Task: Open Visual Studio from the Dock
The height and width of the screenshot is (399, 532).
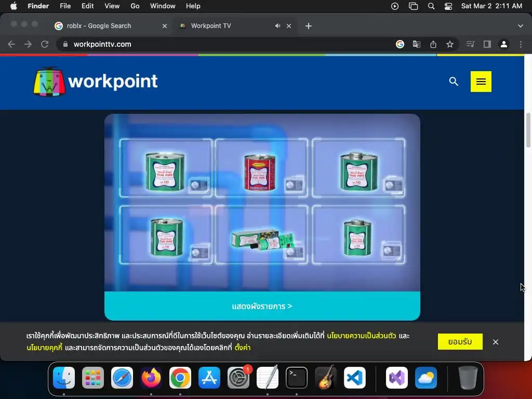Action: click(x=396, y=378)
